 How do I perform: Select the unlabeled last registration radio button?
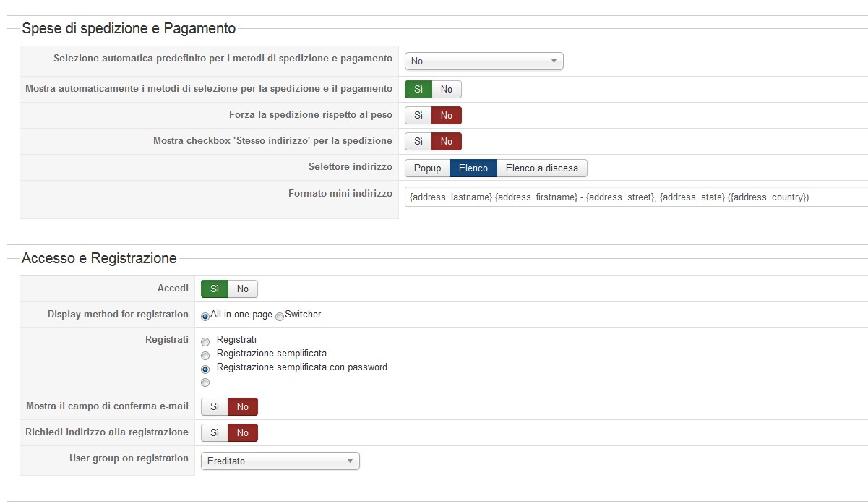click(205, 383)
